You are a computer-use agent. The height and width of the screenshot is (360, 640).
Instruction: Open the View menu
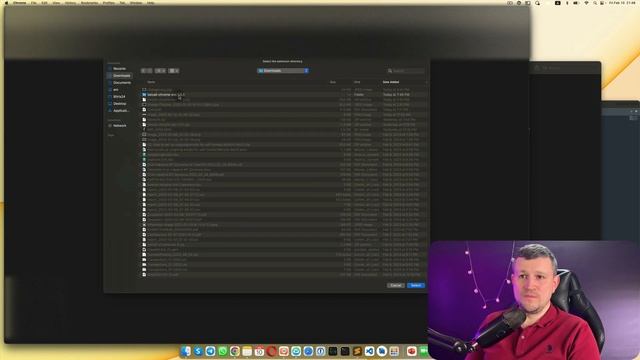point(56,2)
